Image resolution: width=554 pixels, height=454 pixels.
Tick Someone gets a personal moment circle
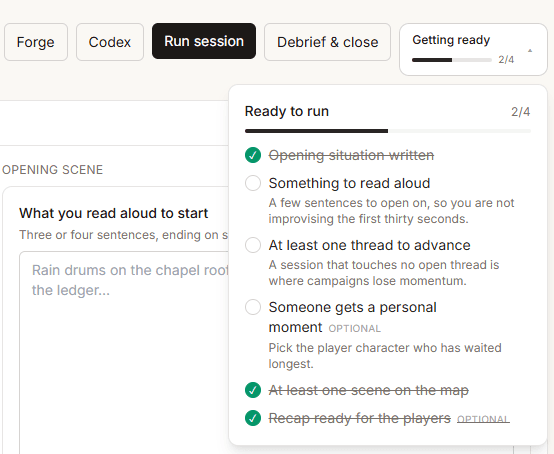253,307
